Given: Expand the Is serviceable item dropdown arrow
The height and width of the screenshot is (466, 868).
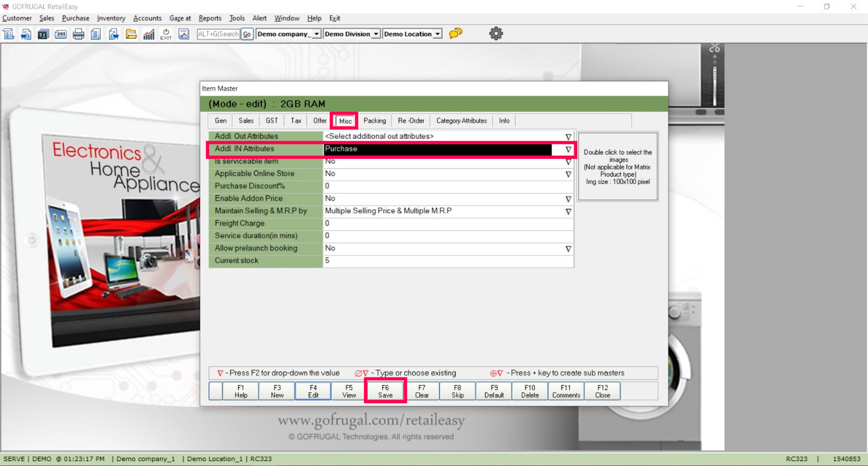Looking at the screenshot, I should tap(568, 162).
